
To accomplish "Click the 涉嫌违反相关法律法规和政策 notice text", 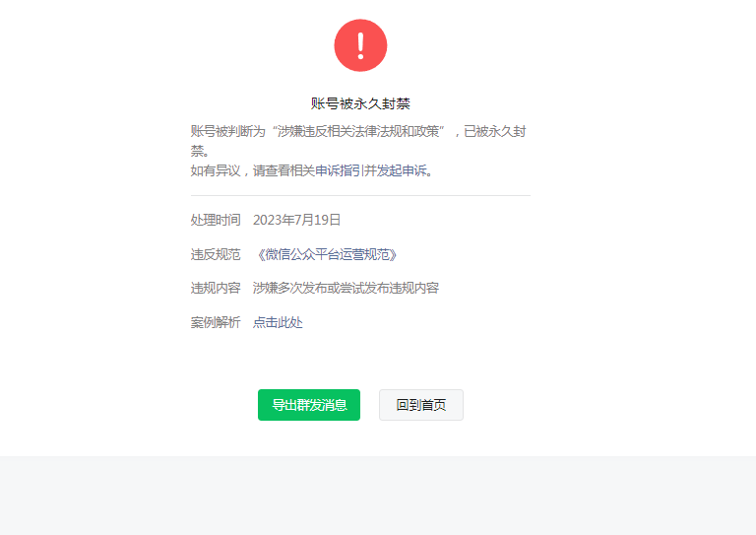I will pos(358,131).
